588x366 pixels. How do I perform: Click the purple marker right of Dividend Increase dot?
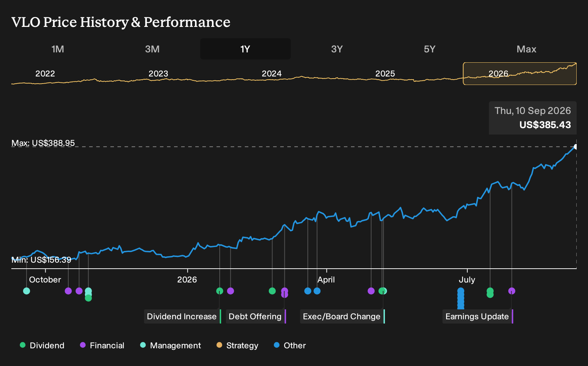(x=230, y=291)
